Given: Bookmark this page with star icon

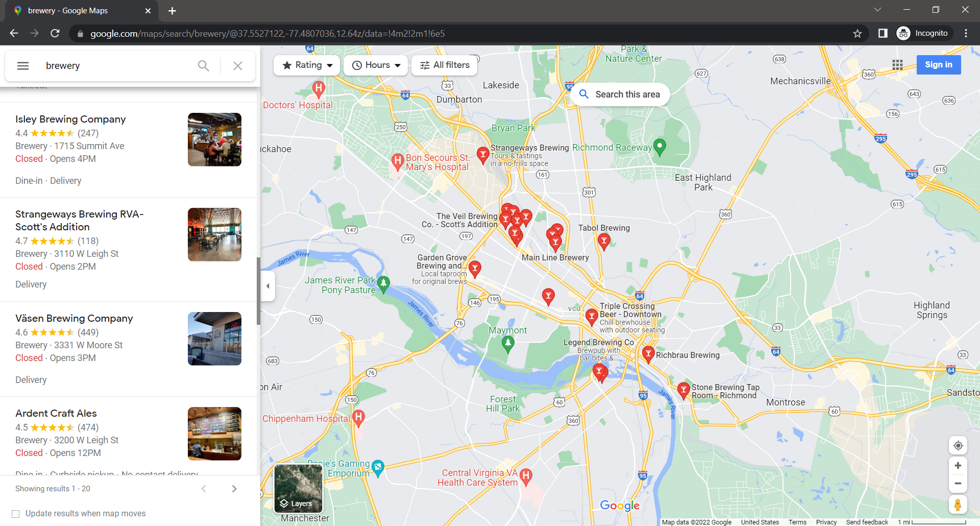Looking at the screenshot, I should point(857,33).
